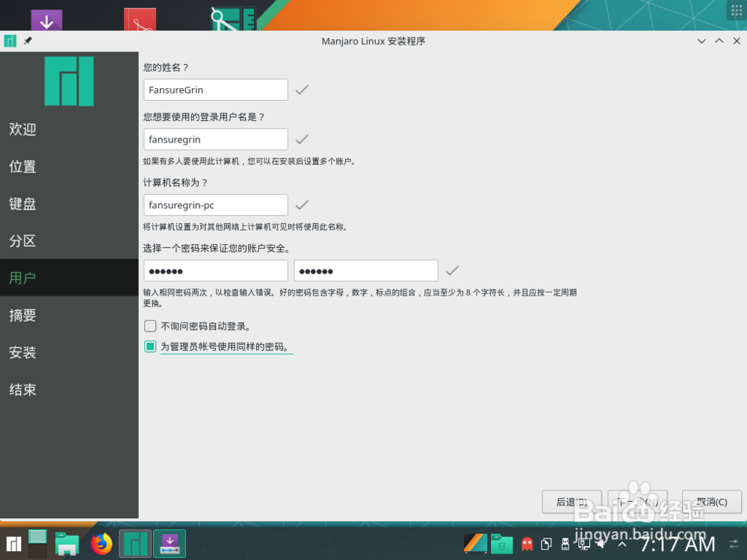The width and height of the screenshot is (747, 560).
Task: Go to the 安装 step in sidebar
Action: pyautogui.click(x=69, y=352)
